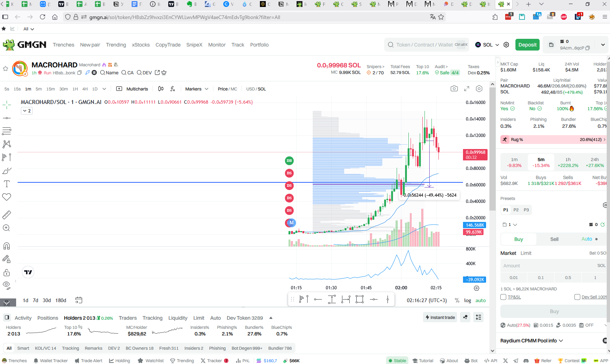Enable the Dev Sell 100% checkbox

pyautogui.click(x=577, y=297)
